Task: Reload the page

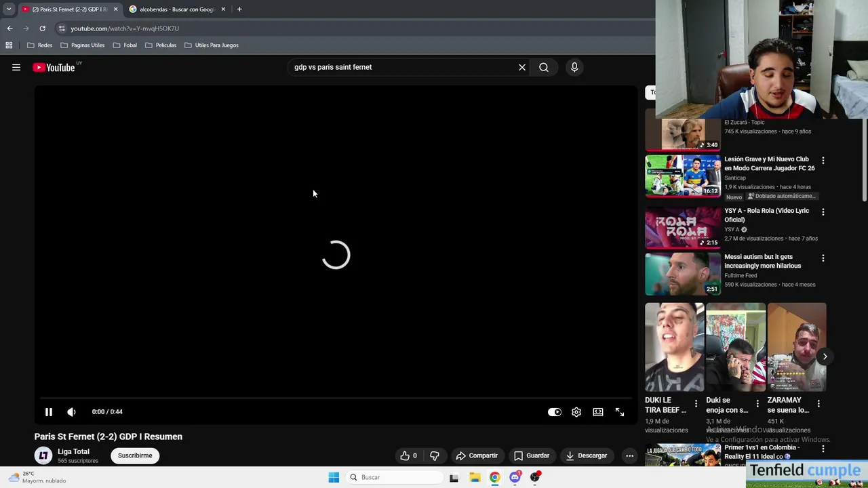Action: [x=42, y=28]
